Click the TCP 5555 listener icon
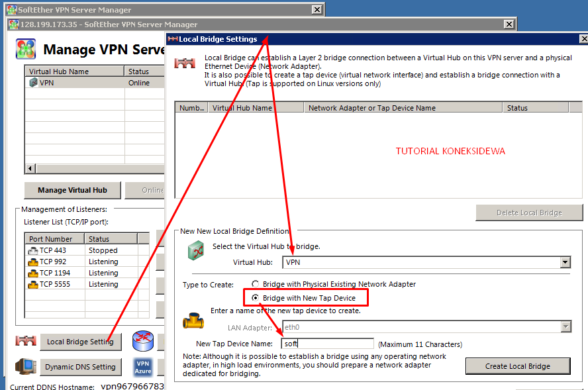 [33, 284]
